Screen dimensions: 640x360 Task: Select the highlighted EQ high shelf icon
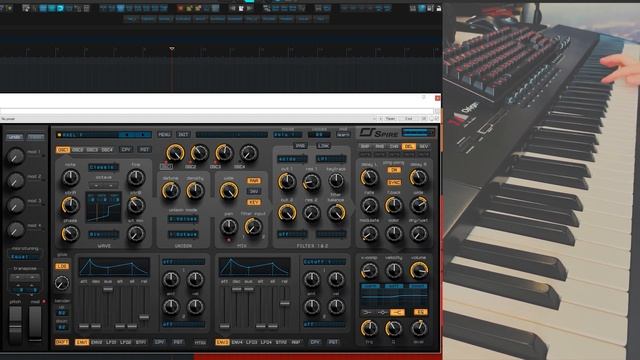pos(397,312)
